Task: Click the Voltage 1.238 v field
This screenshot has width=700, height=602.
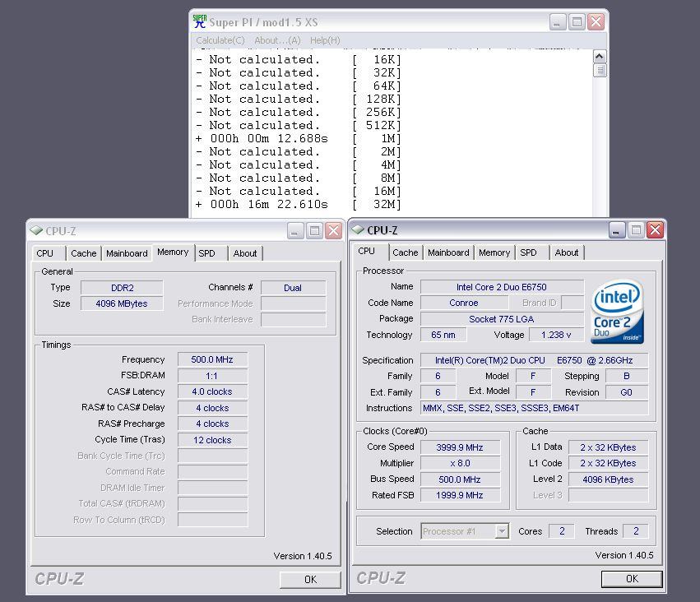Action: coord(556,335)
